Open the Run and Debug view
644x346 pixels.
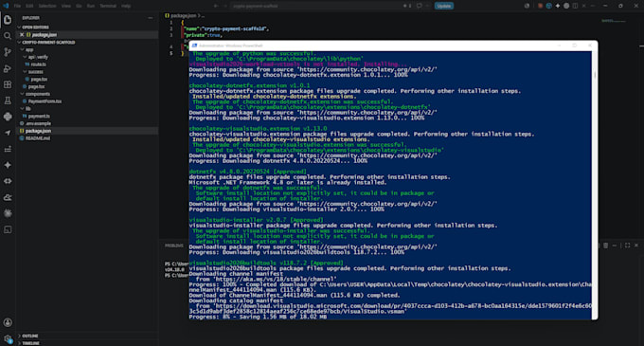click(8, 68)
